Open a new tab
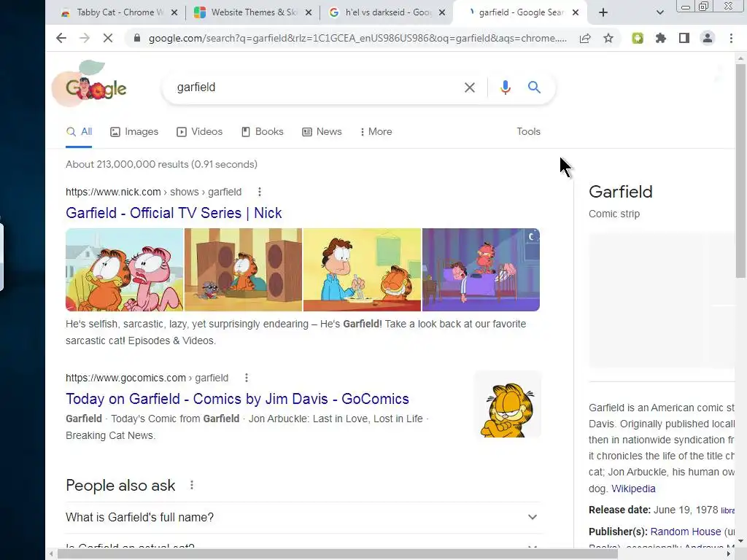This screenshot has width=747, height=560. click(603, 12)
